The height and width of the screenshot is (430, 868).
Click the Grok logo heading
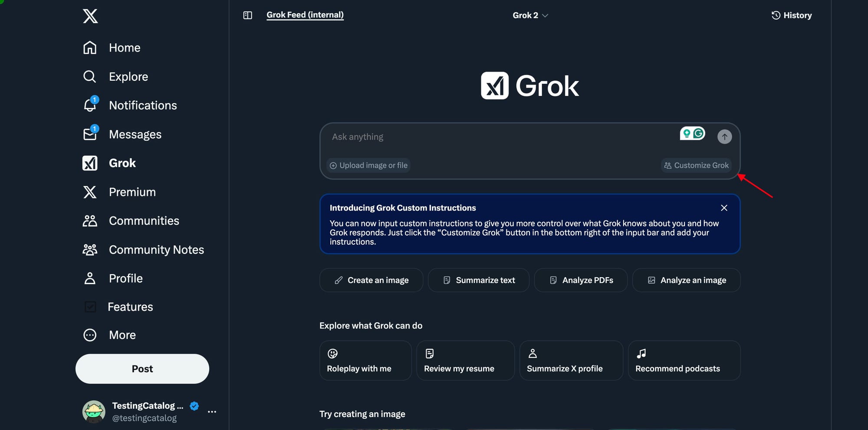tap(530, 85)
